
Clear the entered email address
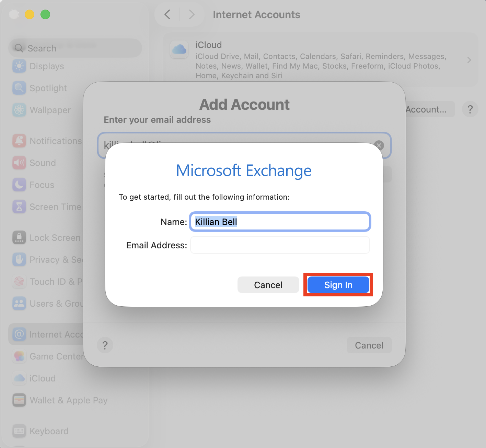click(x=379, y=145)
